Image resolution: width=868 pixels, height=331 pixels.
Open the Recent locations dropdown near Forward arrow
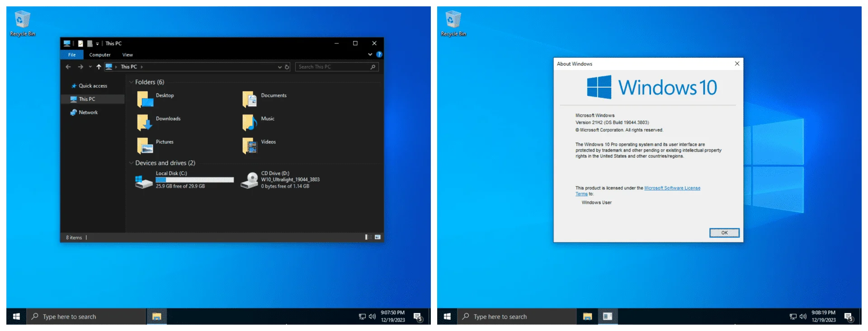tap(90, 67)
